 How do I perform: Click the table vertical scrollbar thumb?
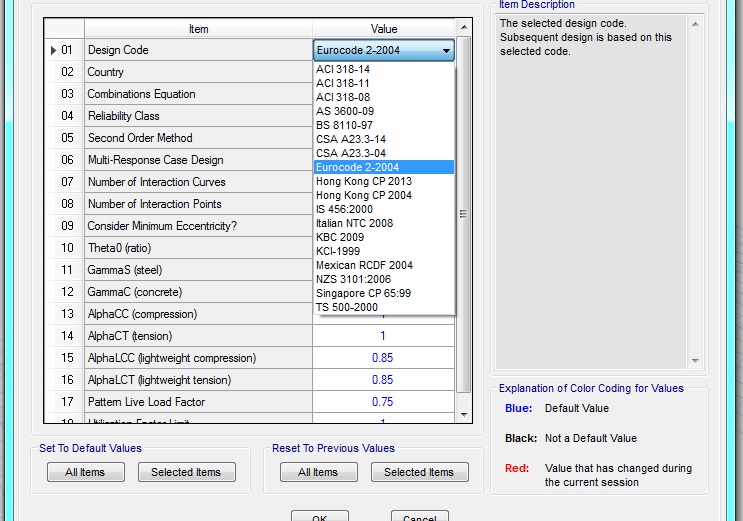pos(464,214)
